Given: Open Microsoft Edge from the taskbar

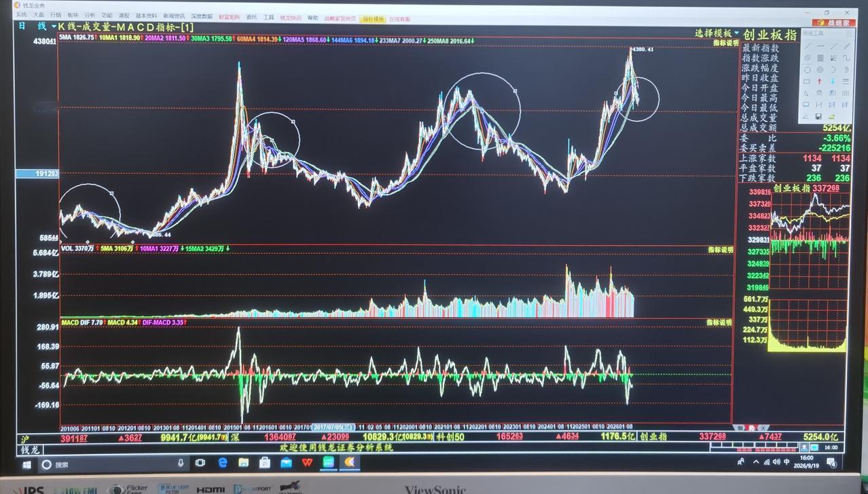Looking at the screenshot, I should click(222, 463).
